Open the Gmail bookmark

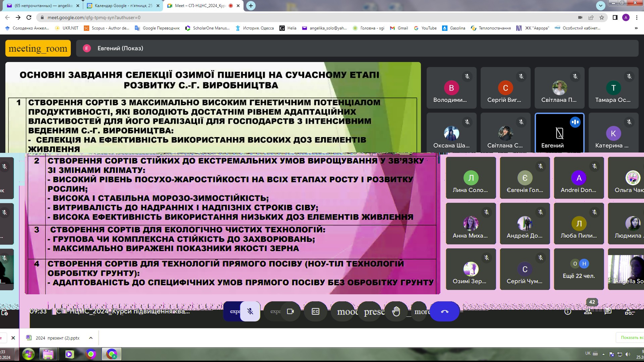(399, 28)
